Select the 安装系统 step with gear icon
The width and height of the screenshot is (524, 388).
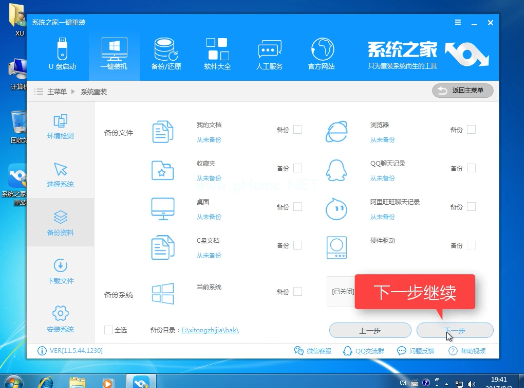(x=60, y=319)
